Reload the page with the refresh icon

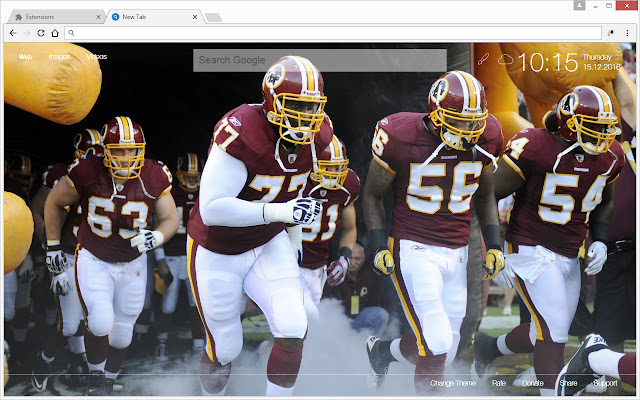coord(41,33)
